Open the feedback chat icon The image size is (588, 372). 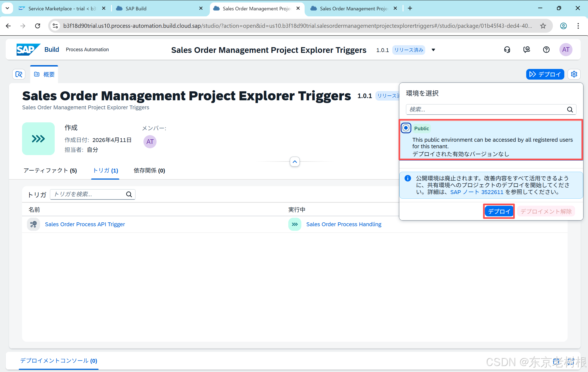(526, 50)
